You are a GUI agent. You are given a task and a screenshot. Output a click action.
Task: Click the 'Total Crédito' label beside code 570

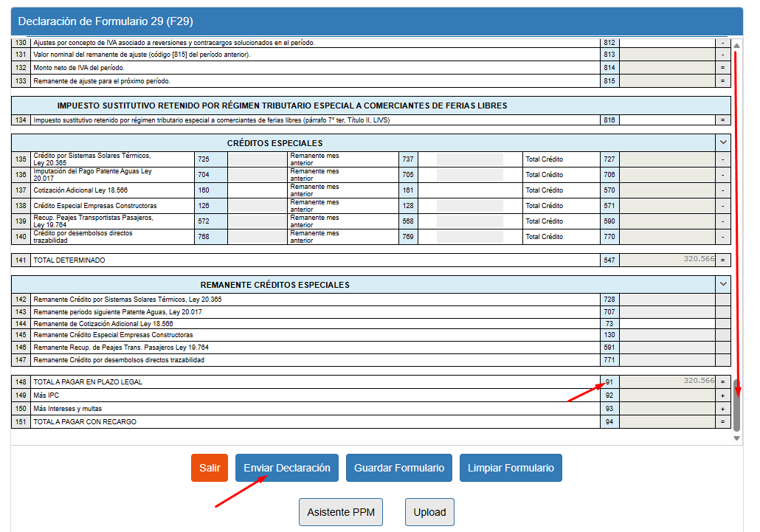pyautogui.click(x=545, y=190)
